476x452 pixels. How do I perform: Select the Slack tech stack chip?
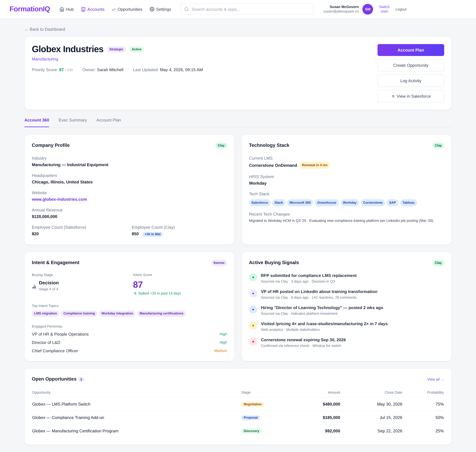tap(279, 203)
